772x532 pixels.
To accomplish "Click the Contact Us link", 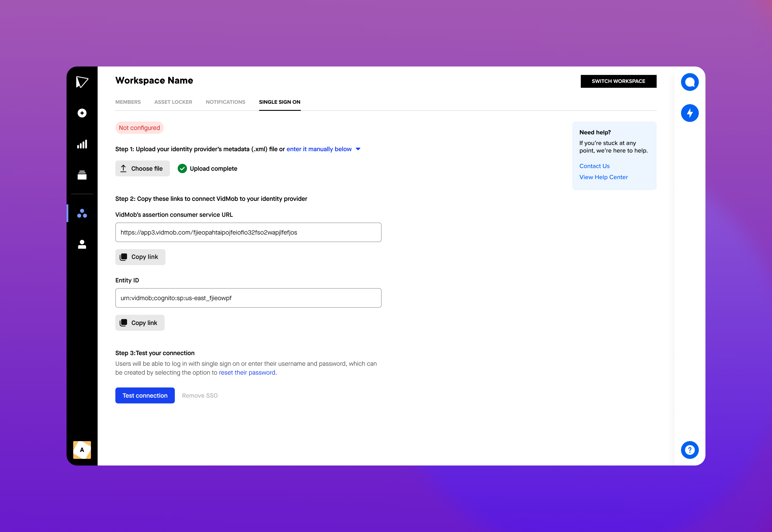I will click(594, 165).
